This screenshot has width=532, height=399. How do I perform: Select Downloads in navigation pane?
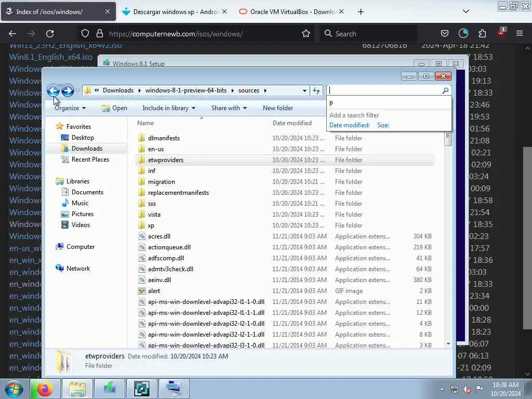[x=87, y=149]
